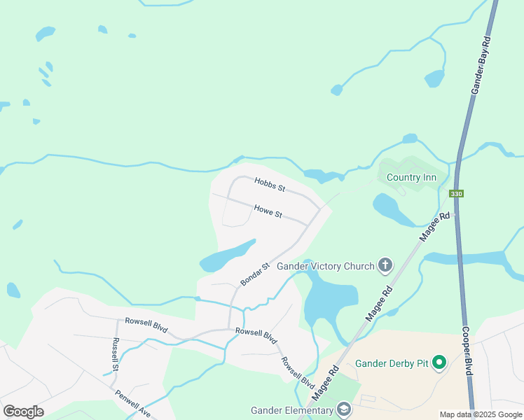The width and height of the screenshot is (524, 420).
Task: Click the Gander Victory Church text label
Action: (x=326, y=266)
